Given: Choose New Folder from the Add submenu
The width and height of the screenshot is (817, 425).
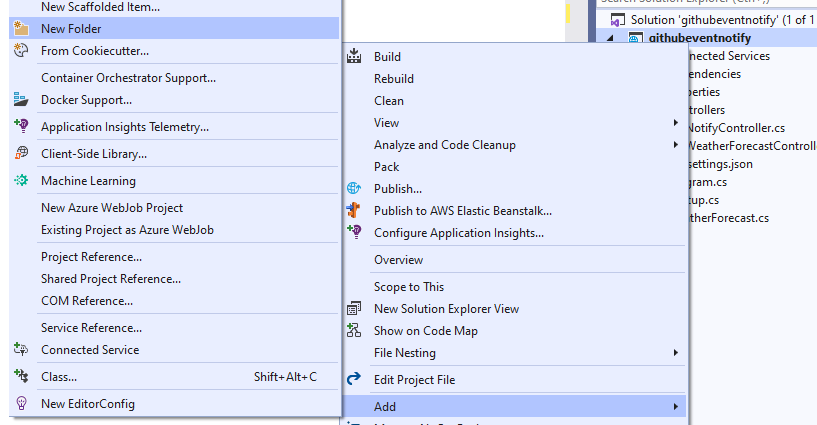Looking at the screenshot, I should [174, 28].
